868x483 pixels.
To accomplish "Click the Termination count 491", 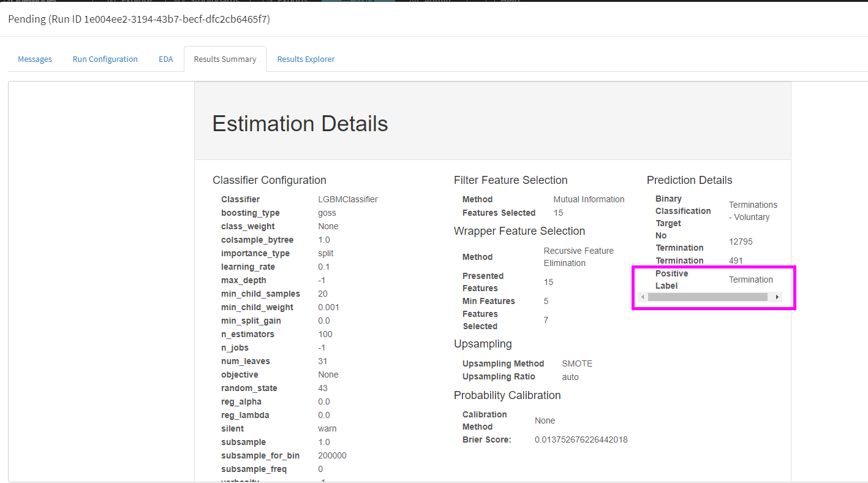I will point(736,261).
